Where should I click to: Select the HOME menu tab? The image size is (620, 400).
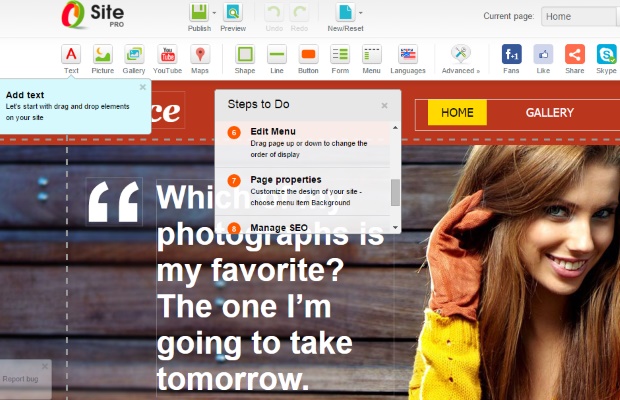[457, 113]
